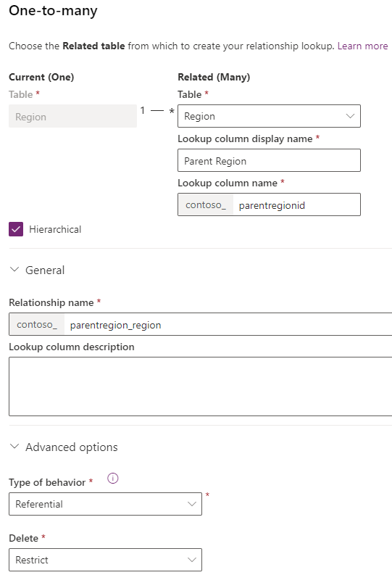Image resolution: width=392 pixels, height=583 pixels.
Task: Open the Learn more link
Action: (362, 46)
